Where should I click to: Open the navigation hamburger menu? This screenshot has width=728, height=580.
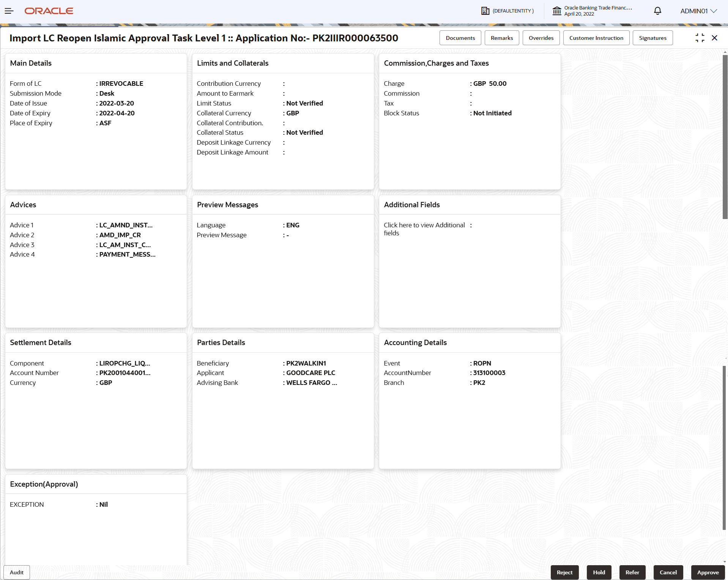coord(9,11)
